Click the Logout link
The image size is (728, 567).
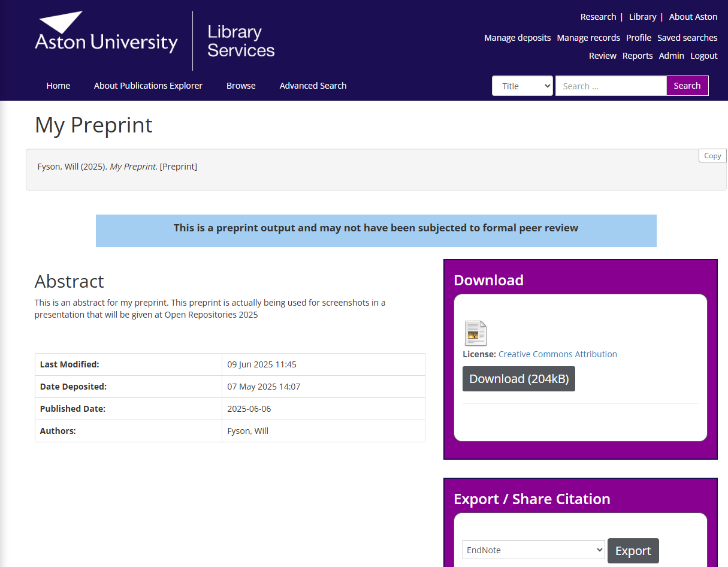click(x=703, y=56)
